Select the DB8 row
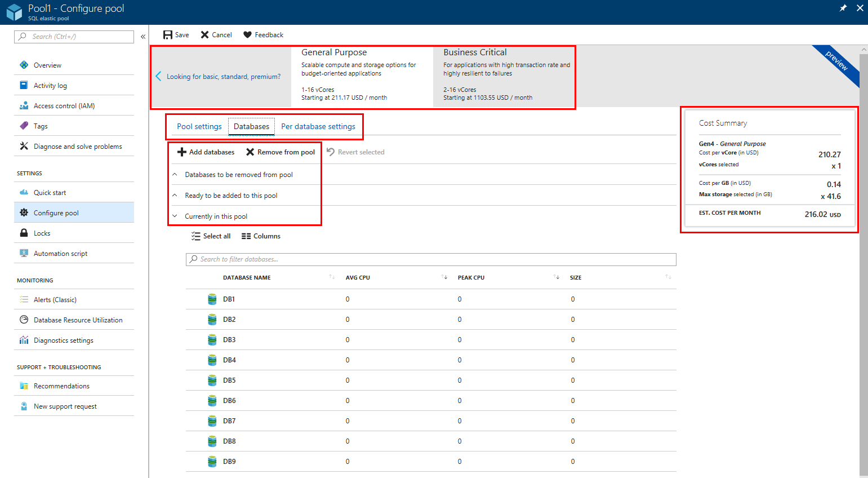Screen dimensions: 868x478 [431, 441]
